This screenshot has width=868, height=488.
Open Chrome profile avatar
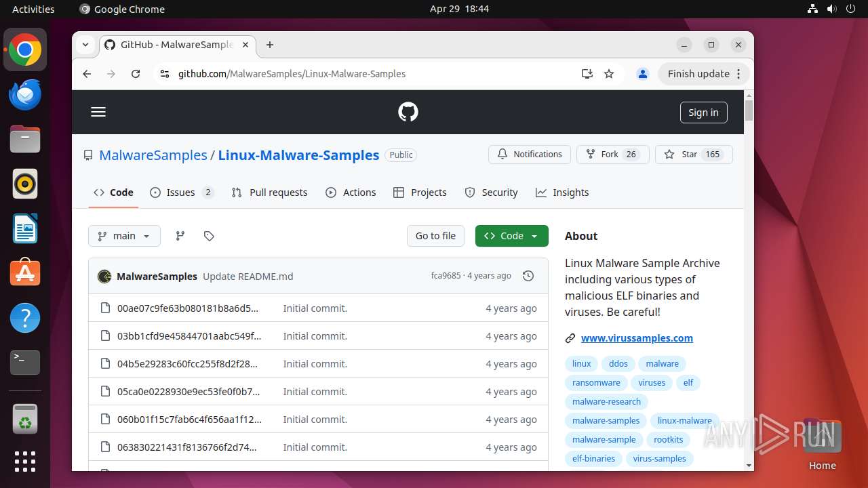643,74
